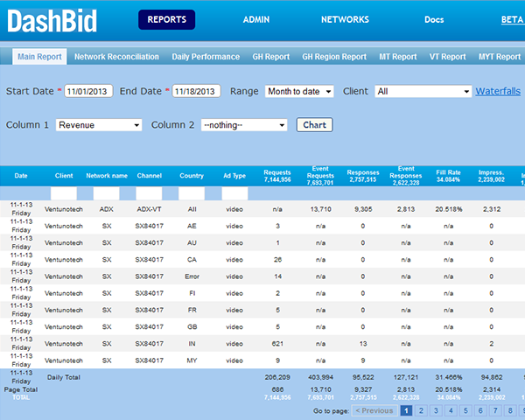Open the REPORTS menu
The width and height of the screenshot is (525, 420).
click(x=166, y=19)
